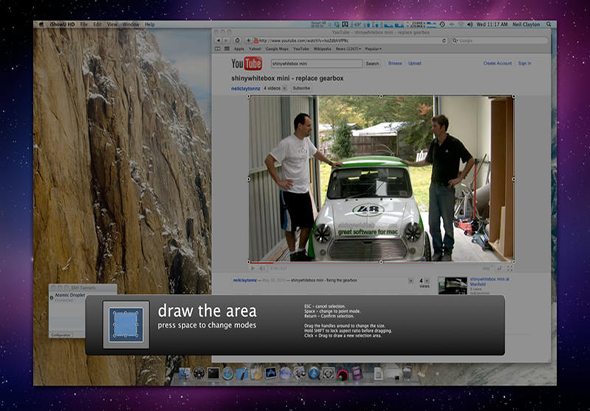Click the Create Account link
Image resolution: width=590 pixels, height=411 pixels.
497,63
